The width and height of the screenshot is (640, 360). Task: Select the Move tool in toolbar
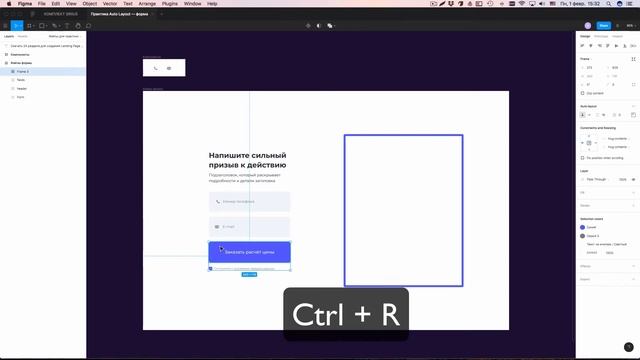tap(16, 26)
